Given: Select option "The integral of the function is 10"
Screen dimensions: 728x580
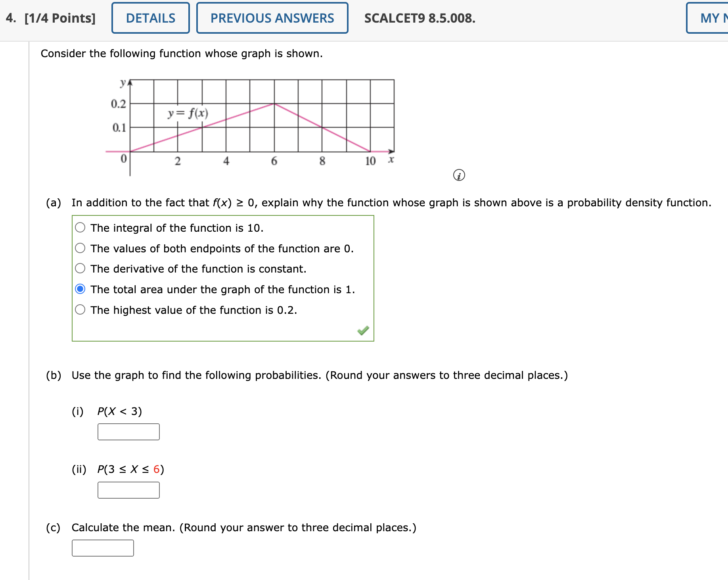Looking at the screenshot, I should [80, 227].
